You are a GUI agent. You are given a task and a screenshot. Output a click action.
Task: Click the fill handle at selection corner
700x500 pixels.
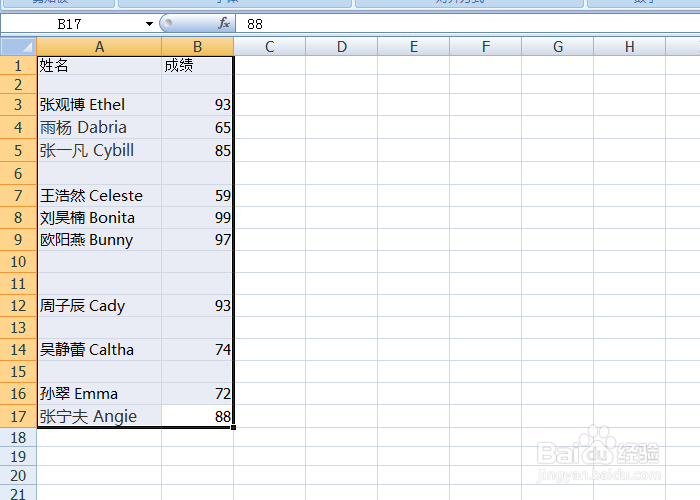pos(233,428)
